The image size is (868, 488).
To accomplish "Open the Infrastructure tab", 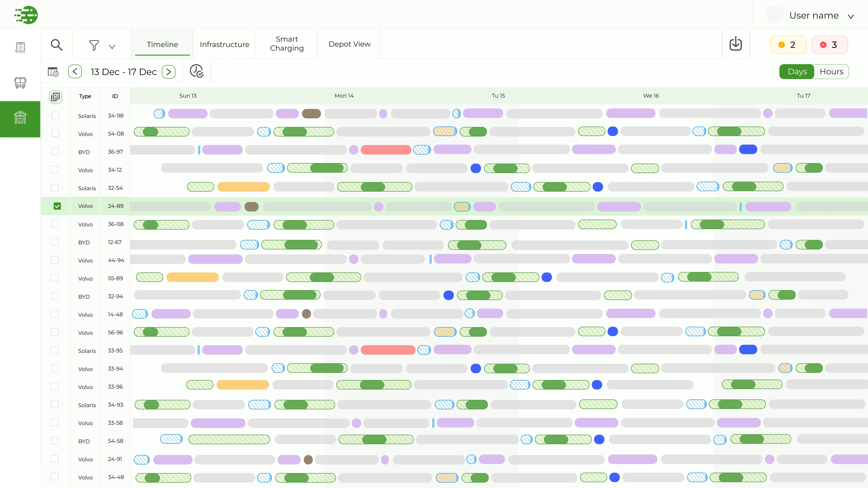I will coord(224,44).
